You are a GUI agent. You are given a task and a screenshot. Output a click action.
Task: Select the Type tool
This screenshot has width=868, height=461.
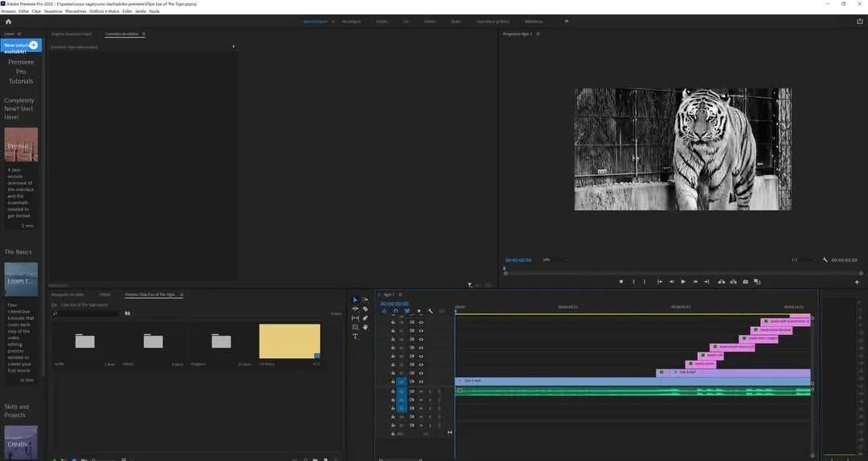(x=355, y=337)
